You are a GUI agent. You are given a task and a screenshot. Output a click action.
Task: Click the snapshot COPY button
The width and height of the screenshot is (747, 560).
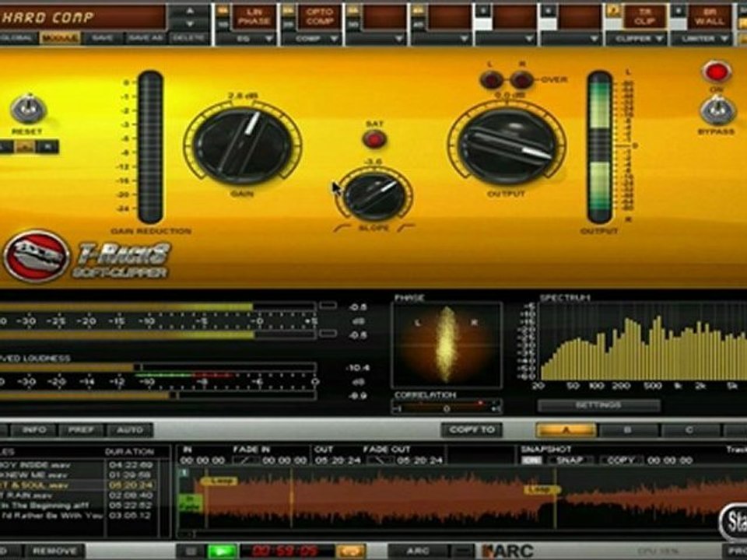(622, 460)
